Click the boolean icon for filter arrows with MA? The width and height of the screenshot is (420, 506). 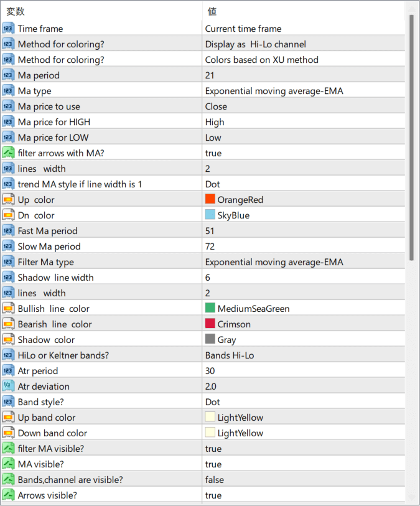tap(8, 153)
